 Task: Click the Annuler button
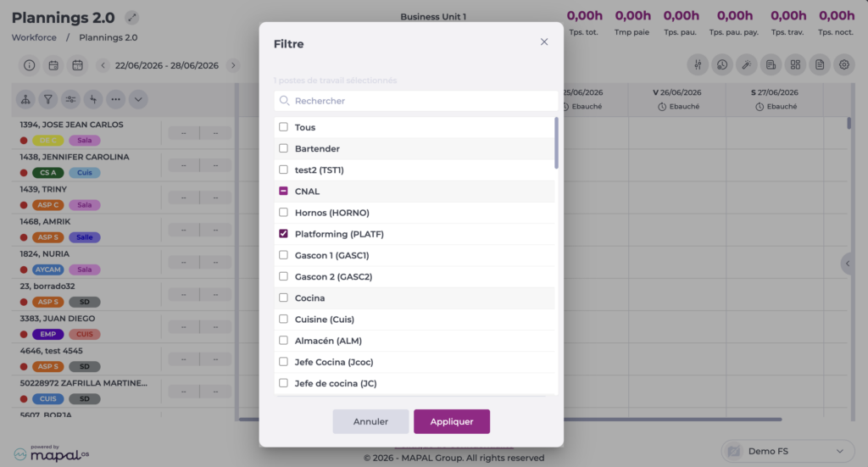(x=371, y=421)
